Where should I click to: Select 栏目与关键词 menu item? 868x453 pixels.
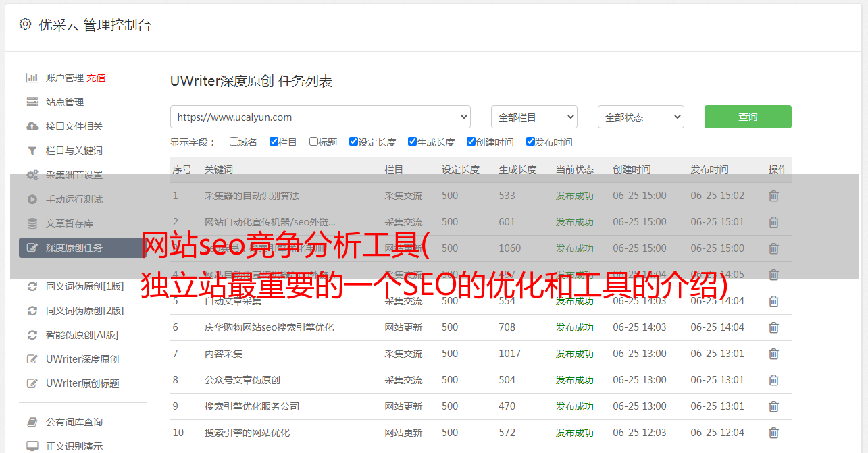(74, 151)
